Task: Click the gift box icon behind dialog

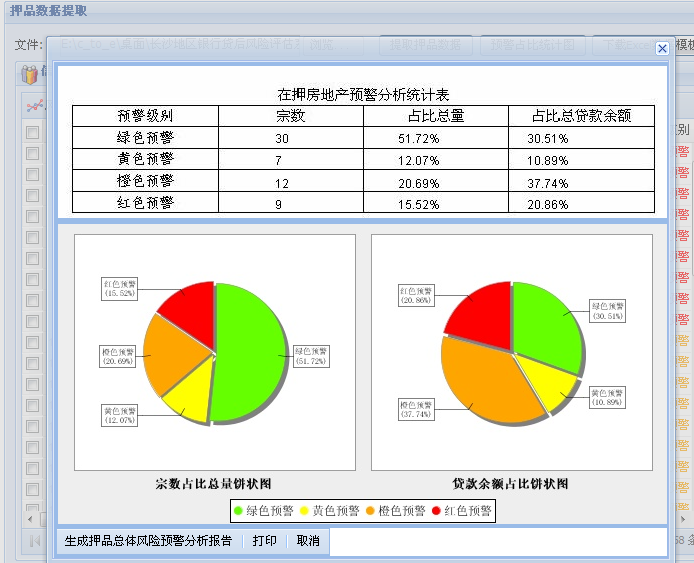Action: pyautogui.click(x=30, y=74)
